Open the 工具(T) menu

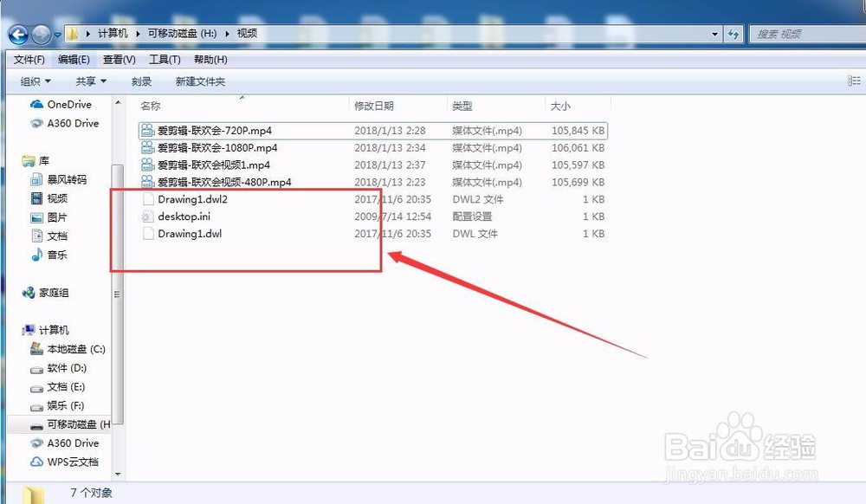point(165,60)
